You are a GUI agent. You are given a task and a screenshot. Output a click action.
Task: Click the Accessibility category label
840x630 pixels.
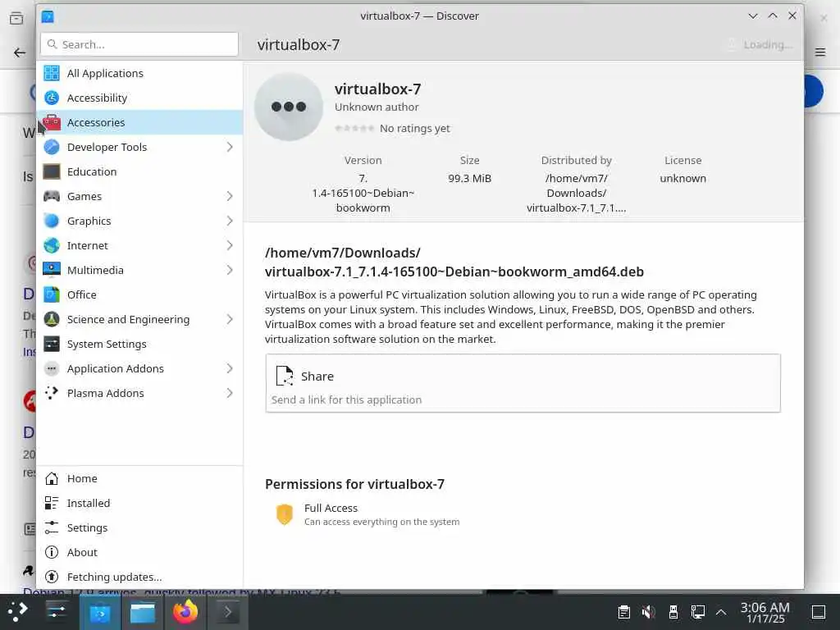tap(97, 98)
